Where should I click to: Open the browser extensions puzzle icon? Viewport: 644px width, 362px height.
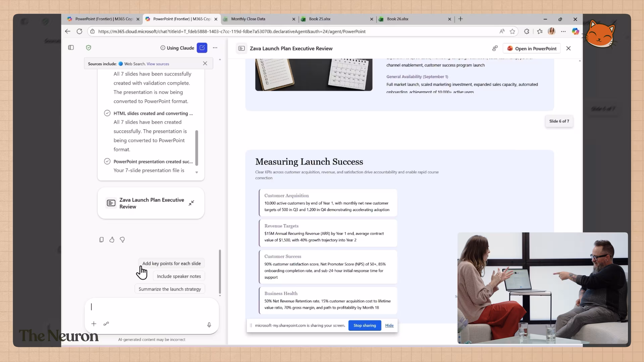(527, 31)
